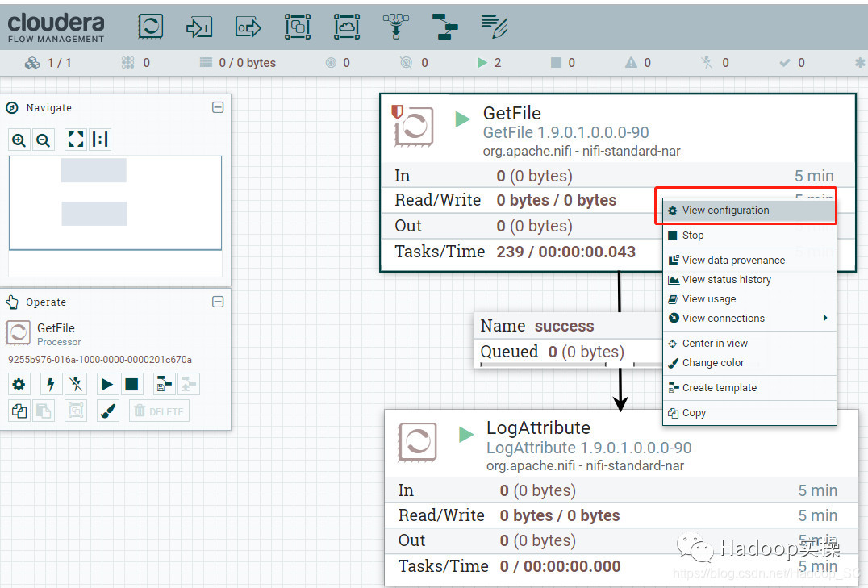Open Configuration gear in Operate panel

(x=19, y=384)
